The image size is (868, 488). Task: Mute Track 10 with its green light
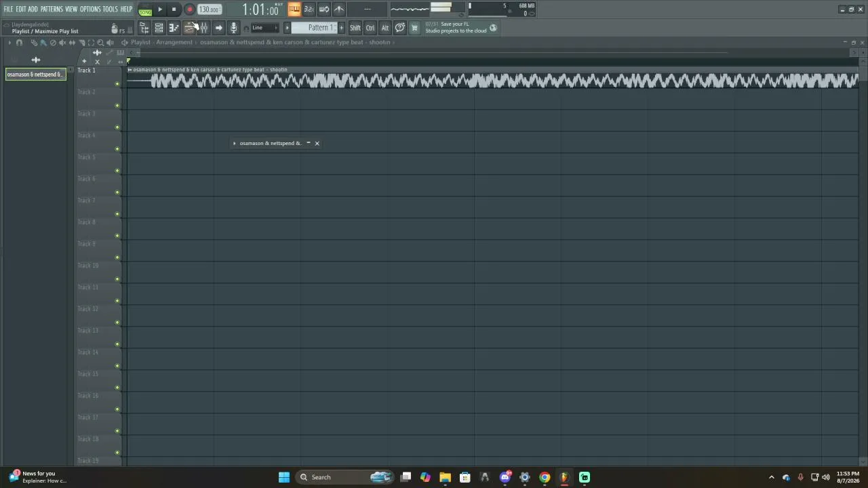117,279
